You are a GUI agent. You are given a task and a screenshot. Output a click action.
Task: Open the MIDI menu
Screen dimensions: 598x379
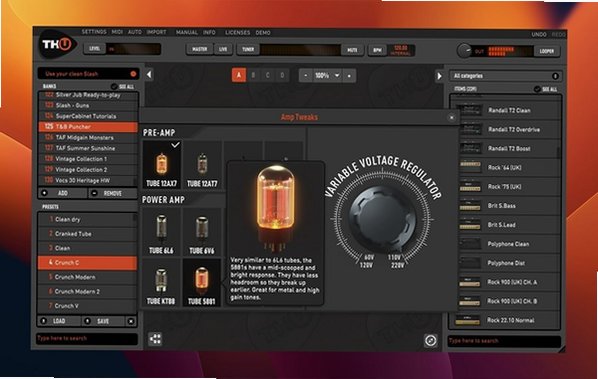(x=117, y=32)
